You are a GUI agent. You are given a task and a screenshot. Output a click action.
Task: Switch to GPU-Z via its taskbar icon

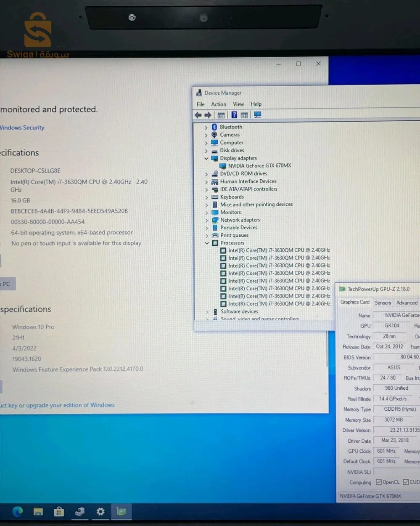tap(121, 511)
